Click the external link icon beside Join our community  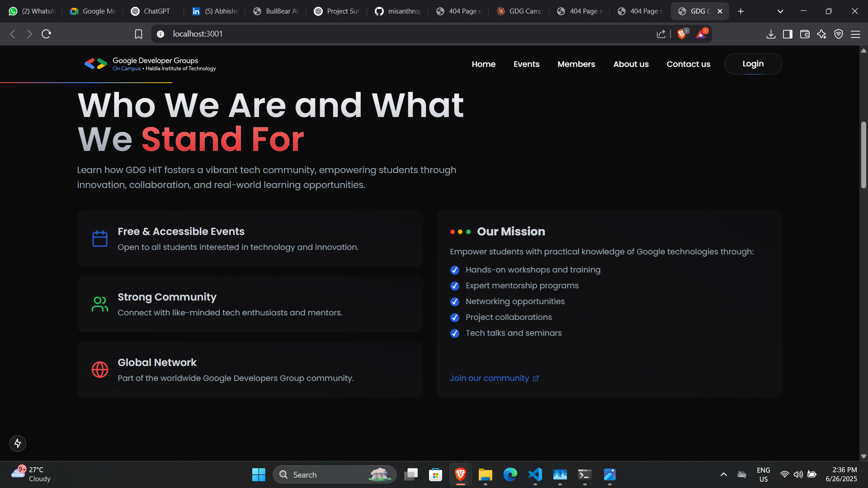(536, 379)
